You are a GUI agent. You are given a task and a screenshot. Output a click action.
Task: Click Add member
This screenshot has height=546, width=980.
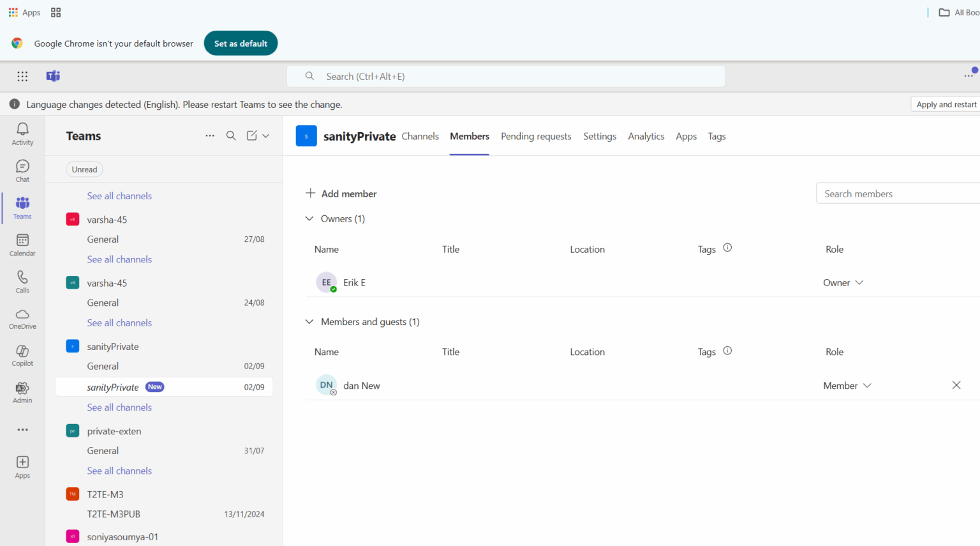click(x=341, y=193)
